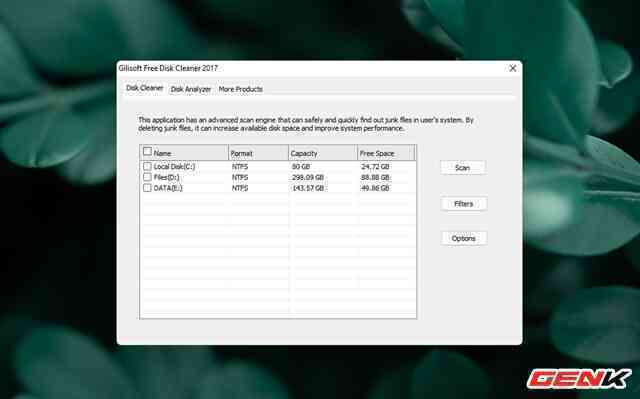Image resolution: width=640 pixels, height=399 pixels.
Task: Click the 49.86 GB free space value
Action: pyautogui.click(x=375, y=188)
